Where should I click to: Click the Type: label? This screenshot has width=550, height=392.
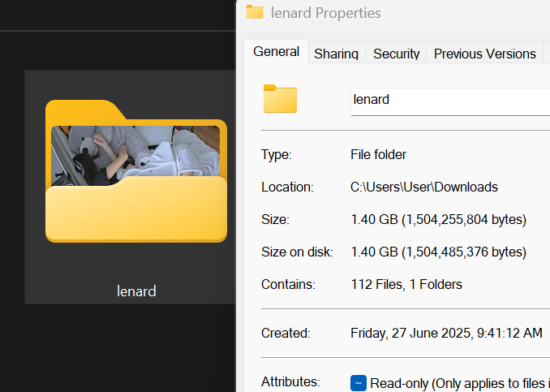(277, 154)
